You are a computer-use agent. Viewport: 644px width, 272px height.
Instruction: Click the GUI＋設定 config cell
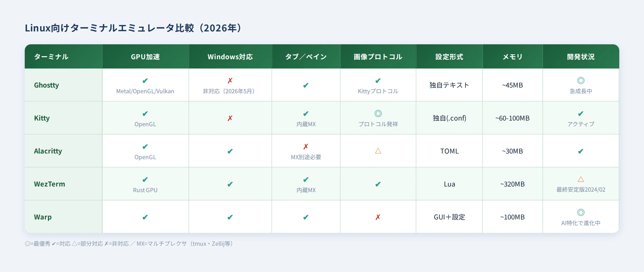coord(449,217)
